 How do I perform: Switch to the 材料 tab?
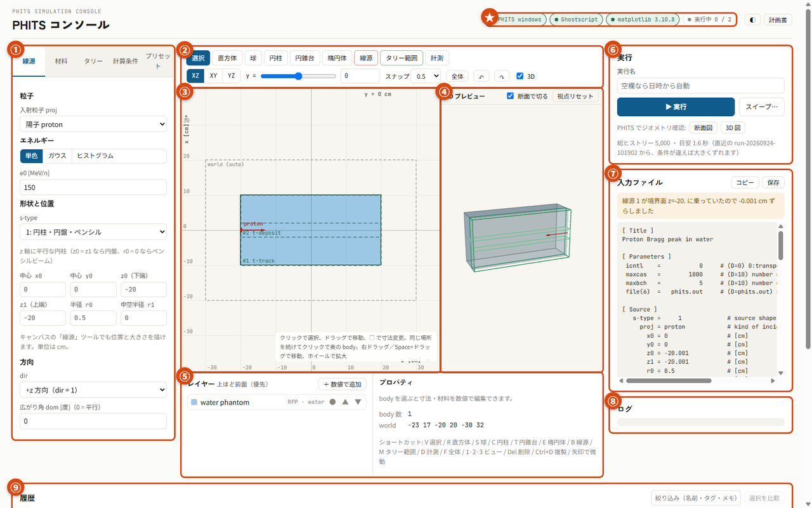point(62,61)
